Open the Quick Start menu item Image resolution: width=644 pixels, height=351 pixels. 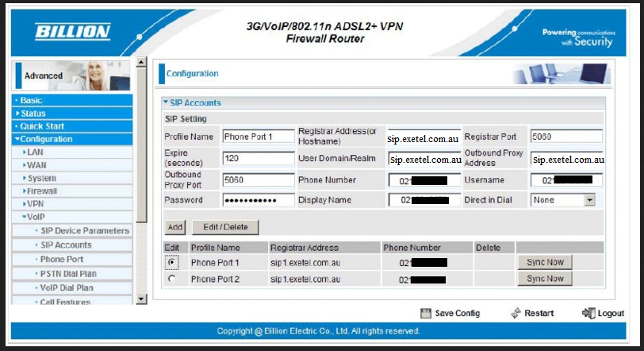(x=72, y=126)
